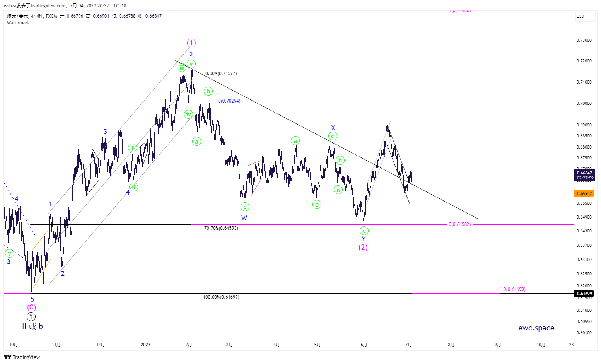
Task: Click 6月 on the time axis
Action: [x=364, y=345]
